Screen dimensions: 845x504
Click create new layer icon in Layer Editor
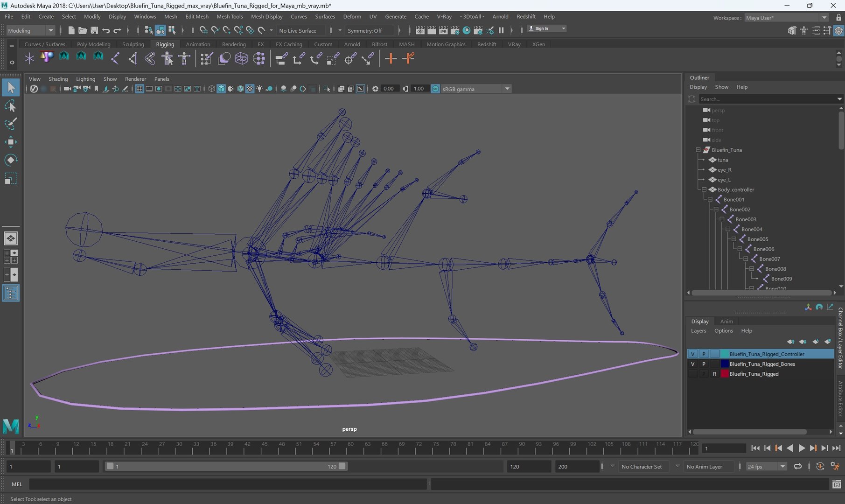[816, 342]
